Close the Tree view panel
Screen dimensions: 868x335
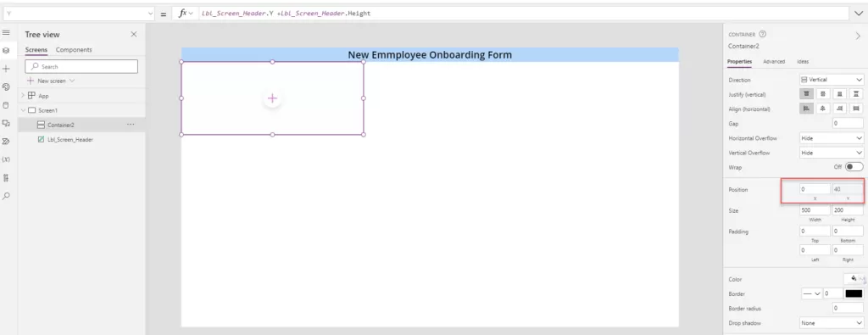(133, 34)
